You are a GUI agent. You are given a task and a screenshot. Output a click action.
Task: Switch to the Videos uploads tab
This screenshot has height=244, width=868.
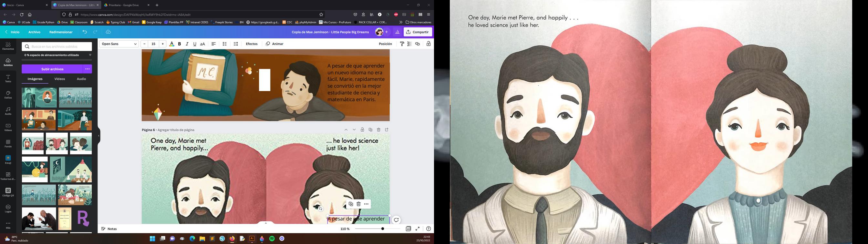coord(60,79)
